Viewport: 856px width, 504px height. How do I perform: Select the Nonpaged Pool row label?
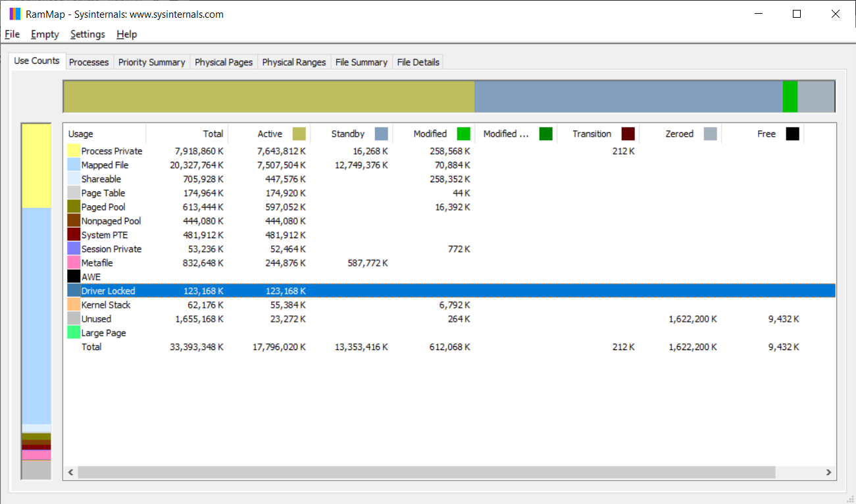tap(111, 221)
